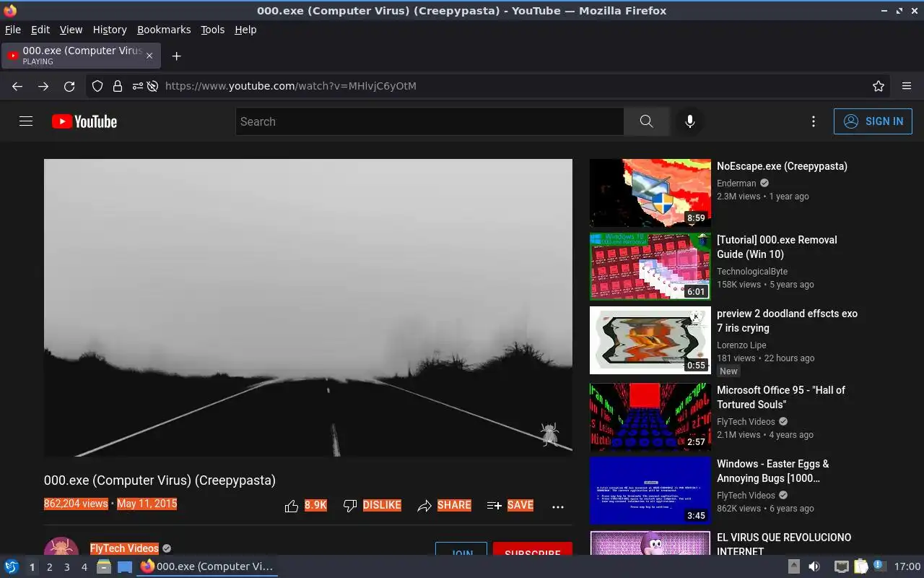
Task: Select the 000.exe playing tab
Action: 82,56
